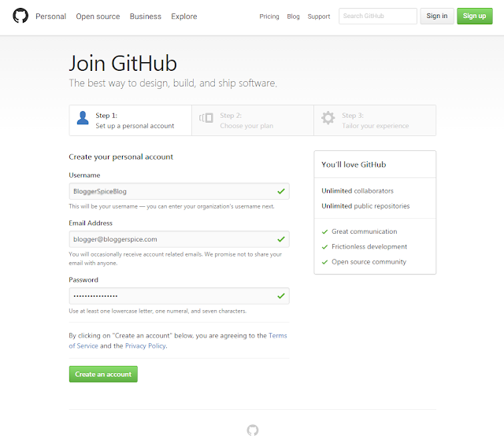This screenshot has width=504, height=443.
Task: Click checkmark beside Open source community
Action: [324, 262]
